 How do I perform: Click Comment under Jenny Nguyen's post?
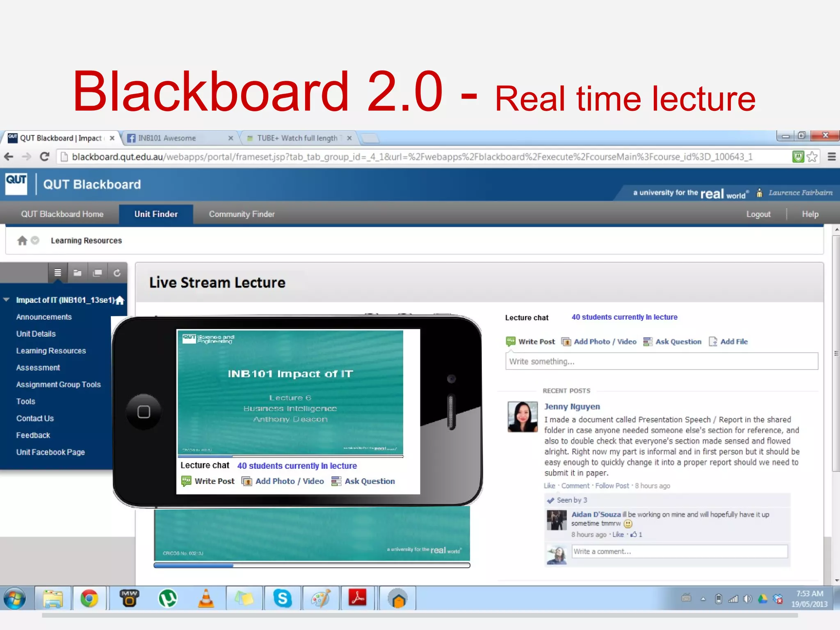[x=575, y=486]
